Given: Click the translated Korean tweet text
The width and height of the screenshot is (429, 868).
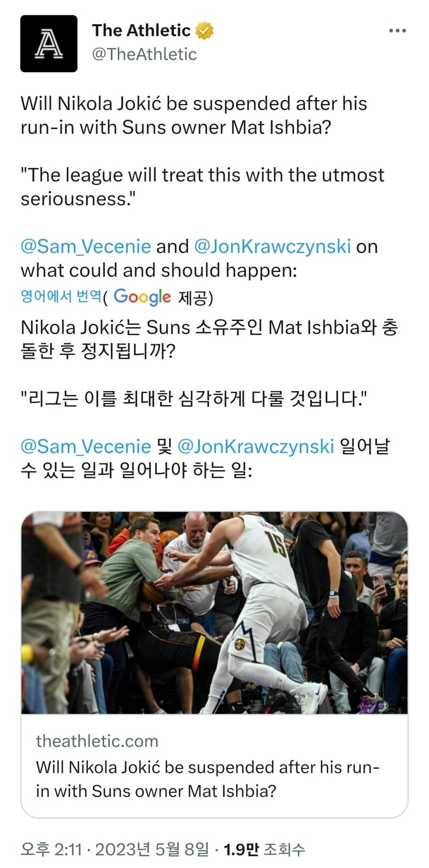Looking at the screenshot, I should pos(209,399).
